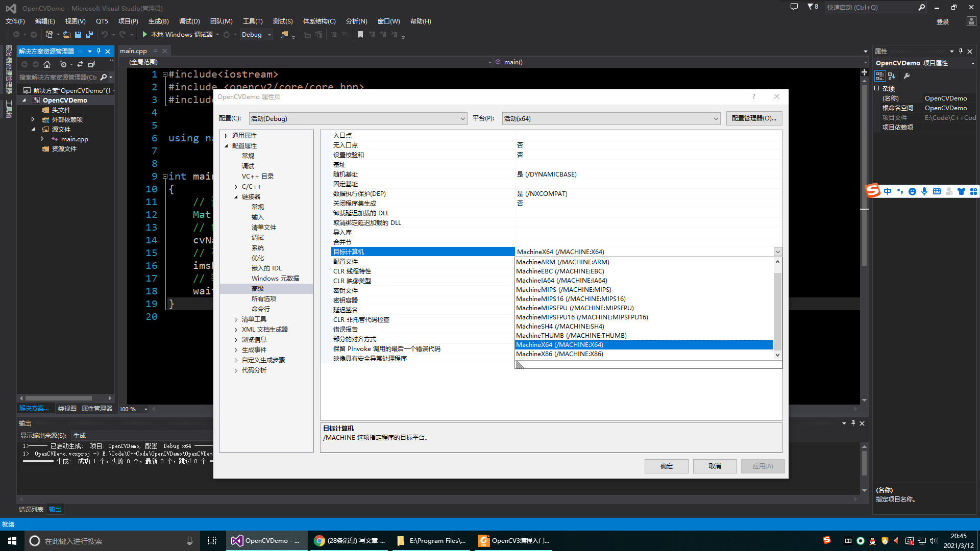
Task: Click the 应用(A) button
Action: [763, 466]
